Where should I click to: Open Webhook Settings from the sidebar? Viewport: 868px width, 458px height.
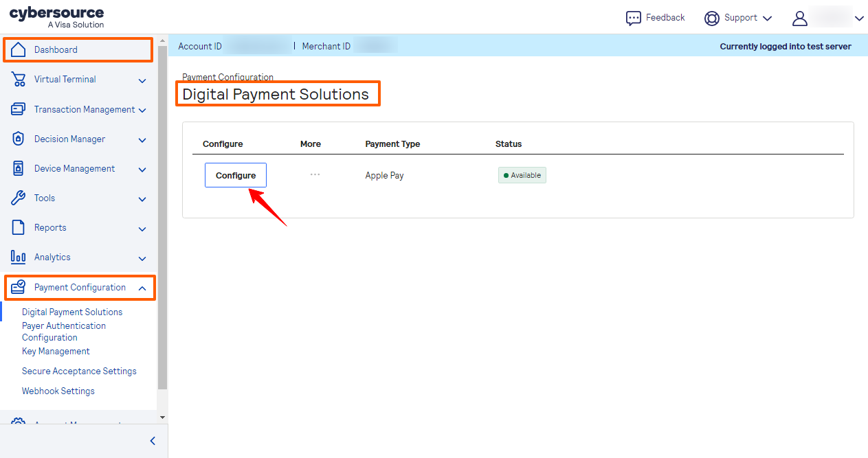(58, 391)
